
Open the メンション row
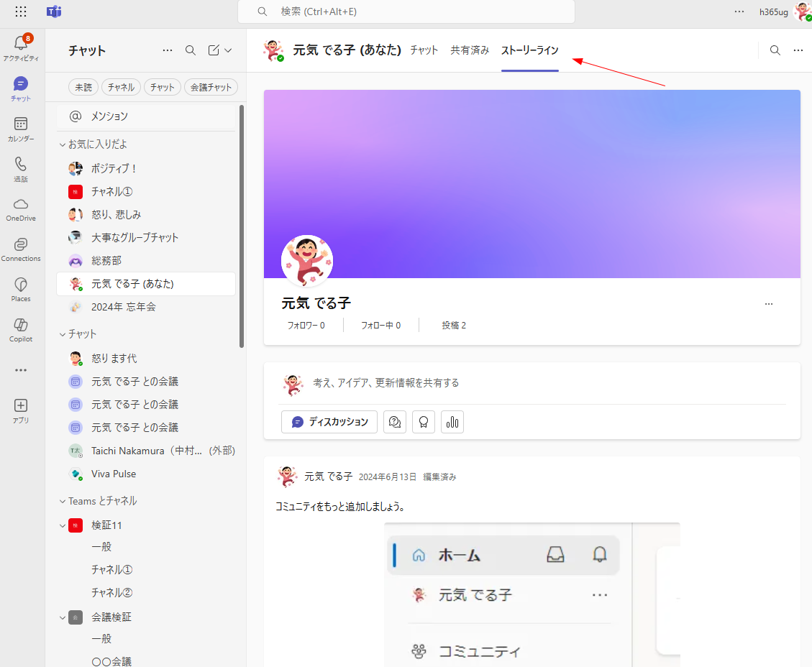pyautogui.click(x=146, y=116)
